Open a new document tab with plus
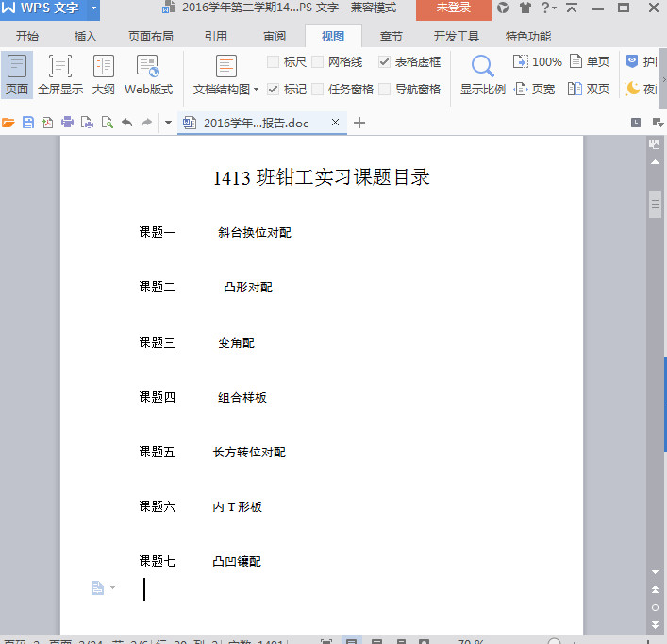The image size is (667, 644). tap(359, 123)
